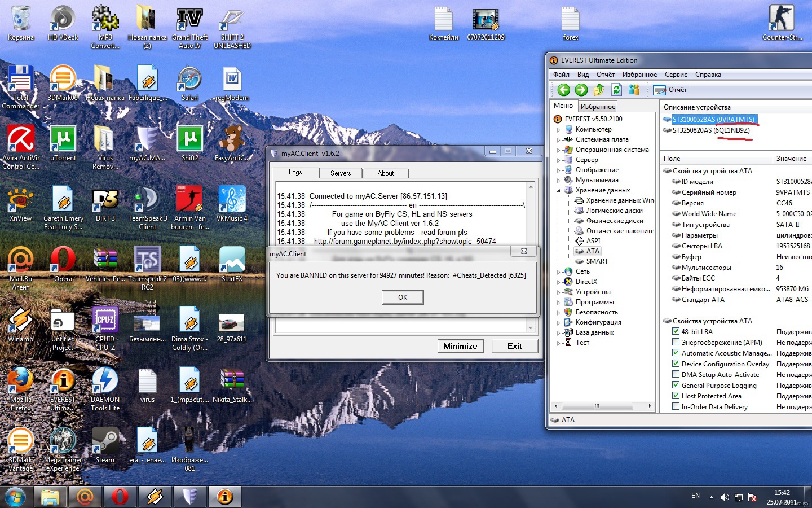Open the Сервис menu in EVEREST
The height and width of the screenshot is (508, 812).
(676, 75)
